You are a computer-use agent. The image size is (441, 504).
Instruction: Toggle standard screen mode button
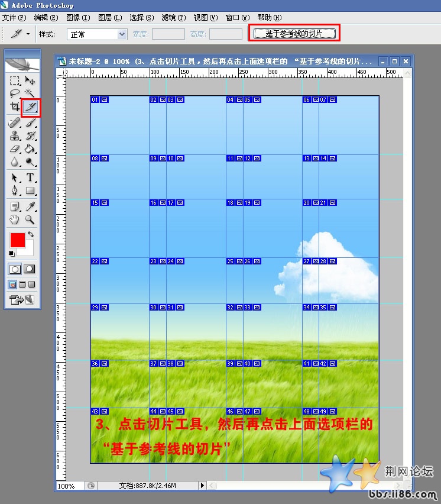[12, 285]
